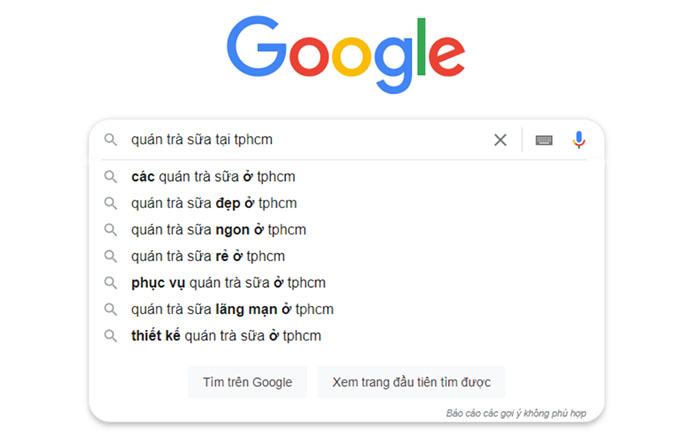The height and width of the screenshot is (438, 700).
Task: Clear the search box with the X icon
Action: 500,140
